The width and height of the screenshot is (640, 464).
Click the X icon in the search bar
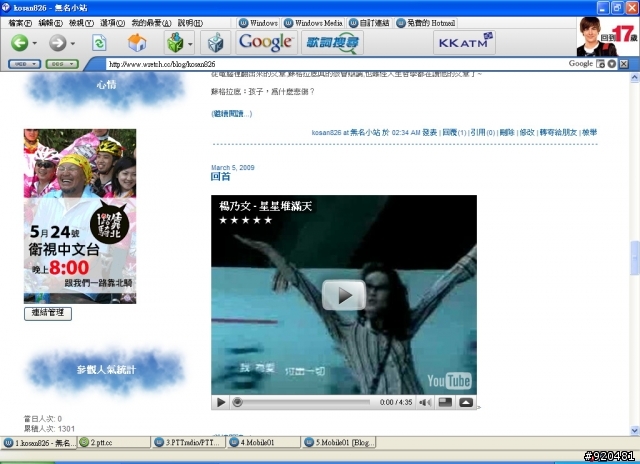click(624, 64)
